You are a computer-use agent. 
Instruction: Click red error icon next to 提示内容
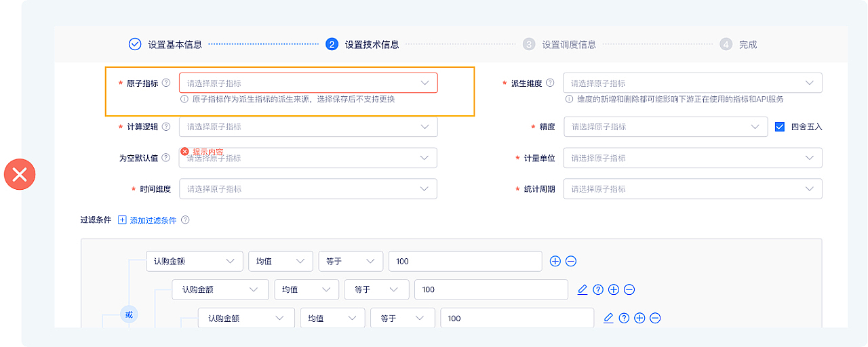[x=184, y=152]
